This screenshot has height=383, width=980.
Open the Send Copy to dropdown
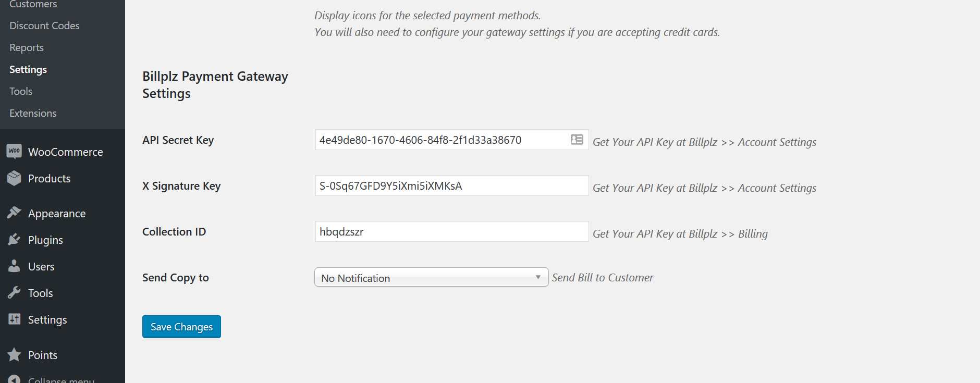431,277
